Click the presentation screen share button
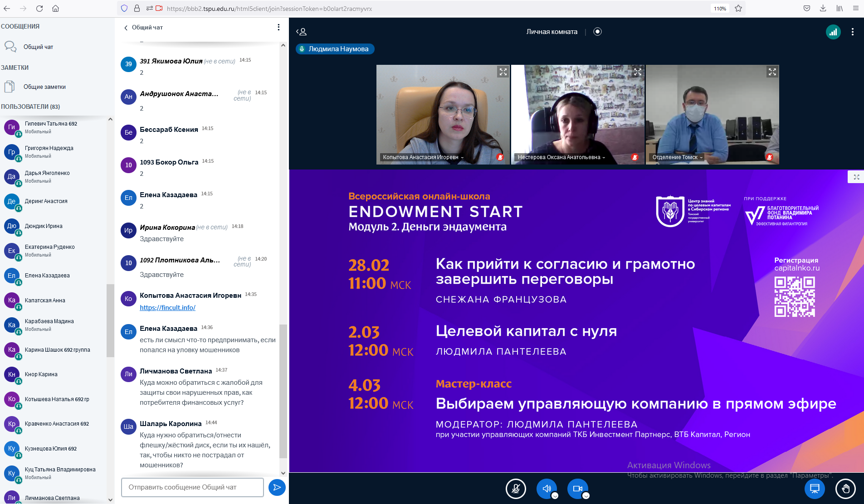Image resolution: width=864 pixels, height=504 pixels. tap(815, 489)
